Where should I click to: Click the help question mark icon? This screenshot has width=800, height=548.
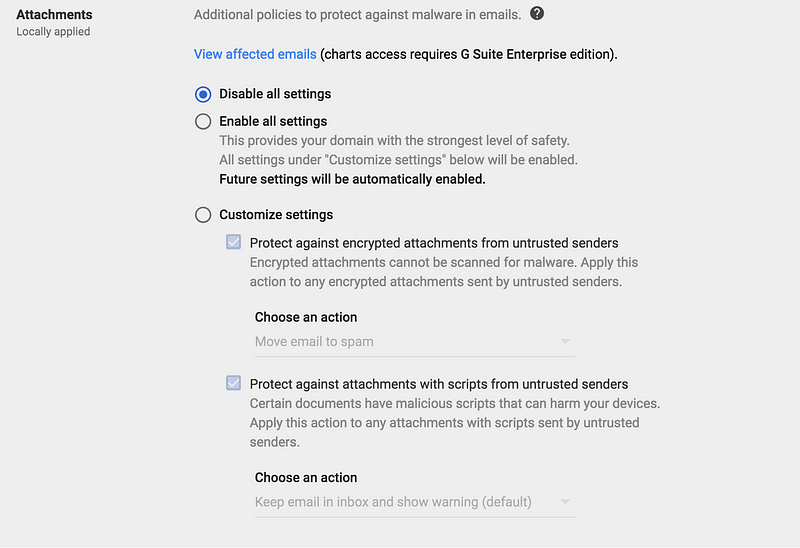[x=537, y=14]
